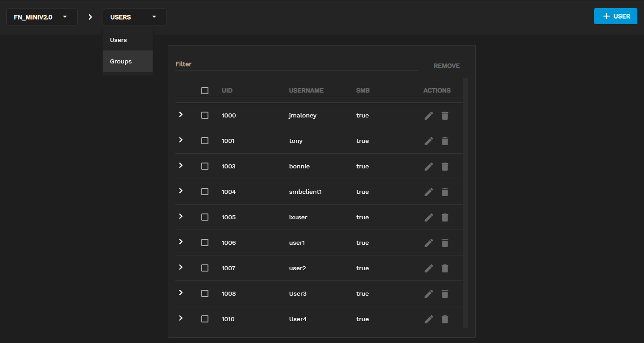Edit the ixuser account
This screenshot has height=343, width=644.
coord(428,218)
